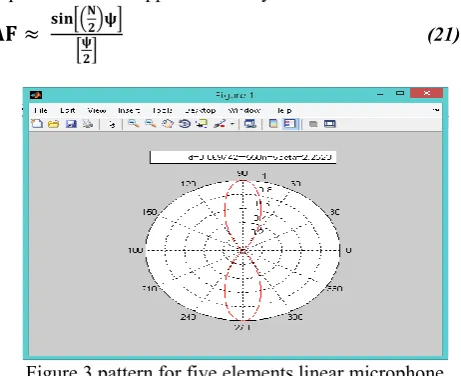This screenshot has height=376, width=461.
Task: Select the Data Cursor tool
Action: click(202, 124)
